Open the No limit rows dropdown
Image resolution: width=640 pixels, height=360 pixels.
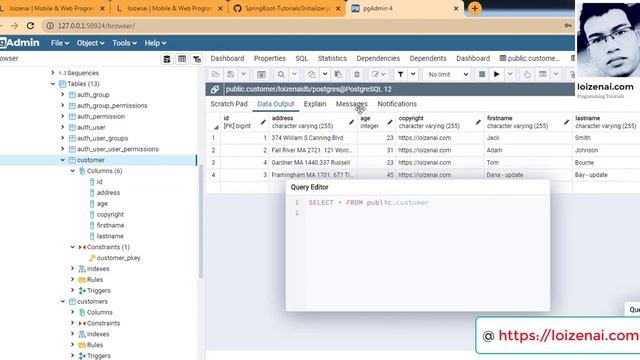pyautogui.click(x=448, y=74)
